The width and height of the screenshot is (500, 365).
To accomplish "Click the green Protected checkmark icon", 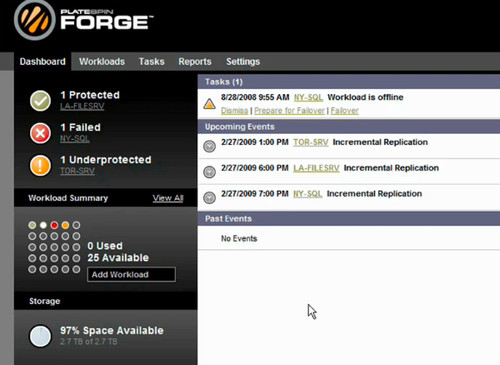I will point(40,101).
